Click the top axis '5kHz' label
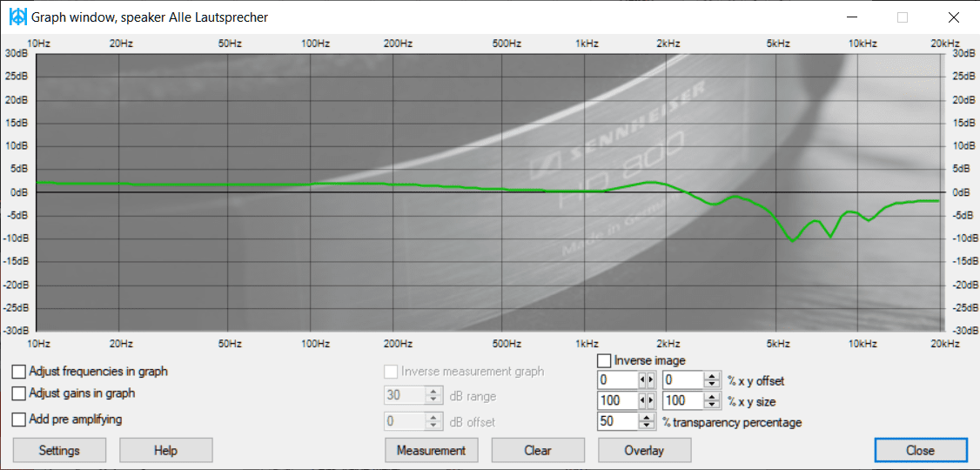 point(779,44)
